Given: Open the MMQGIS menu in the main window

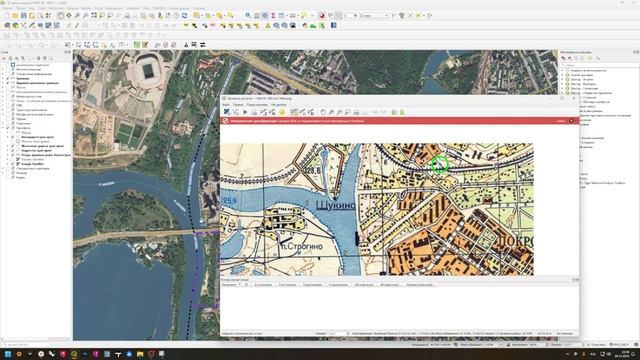Looking at the screenshot, I should (x=159, y=8).
